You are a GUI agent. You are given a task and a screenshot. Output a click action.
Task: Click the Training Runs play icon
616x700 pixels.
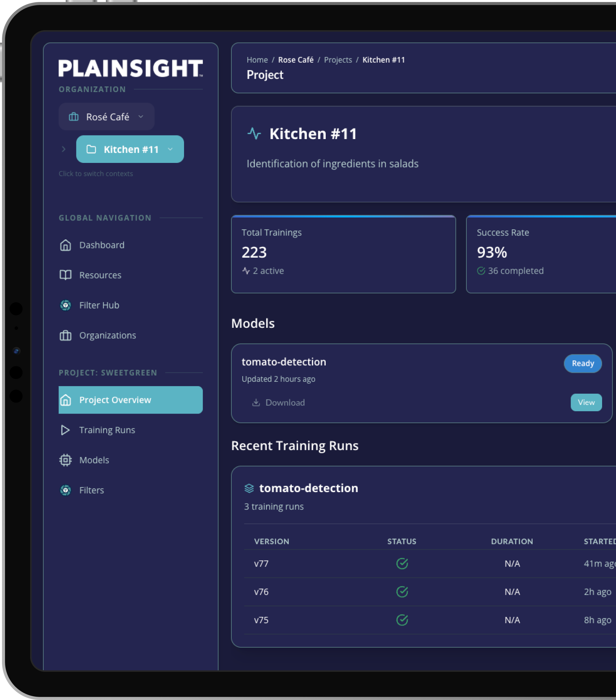click(66, 430)
